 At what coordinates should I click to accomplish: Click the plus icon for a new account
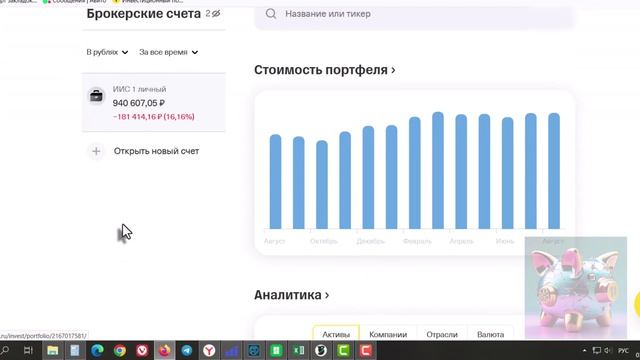[96, 151]
